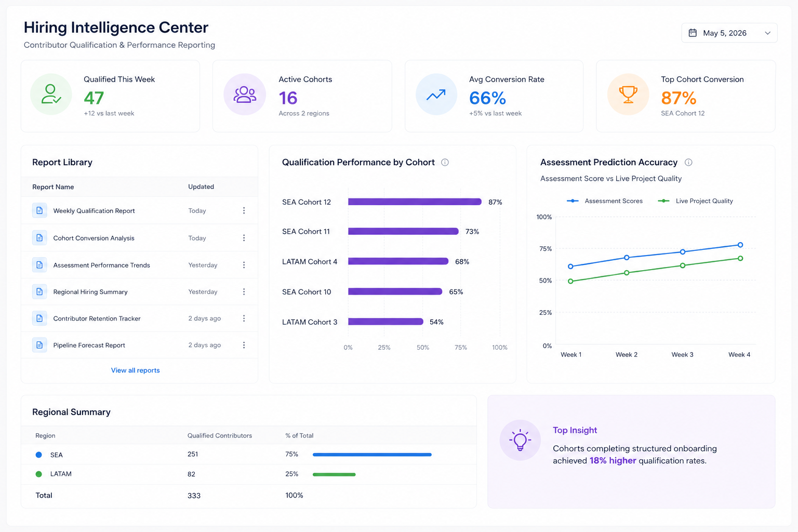Click the Top Cohort Conversion trophy icon

click(x=628, y=94)
